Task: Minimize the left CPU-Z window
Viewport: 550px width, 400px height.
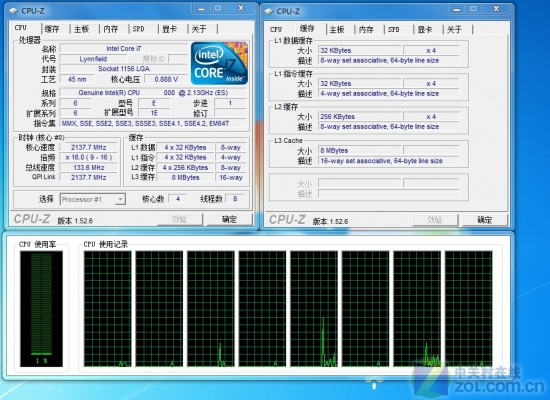Action: pos(201,9)
